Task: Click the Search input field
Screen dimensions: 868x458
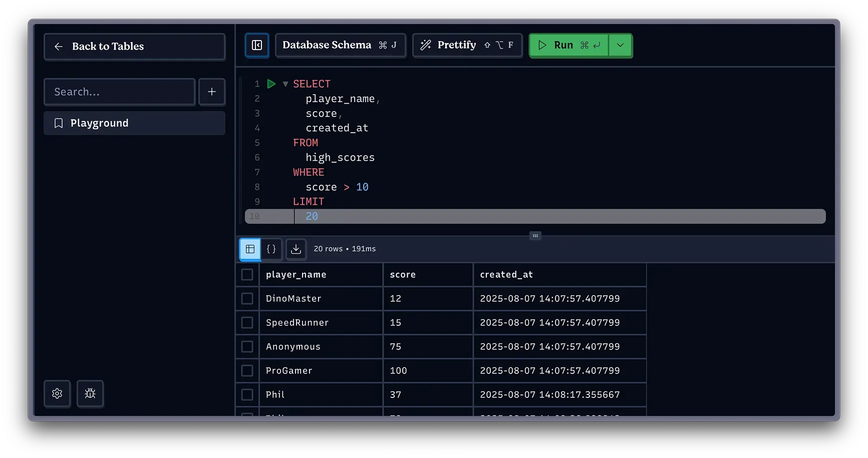Action: [119, 92]
